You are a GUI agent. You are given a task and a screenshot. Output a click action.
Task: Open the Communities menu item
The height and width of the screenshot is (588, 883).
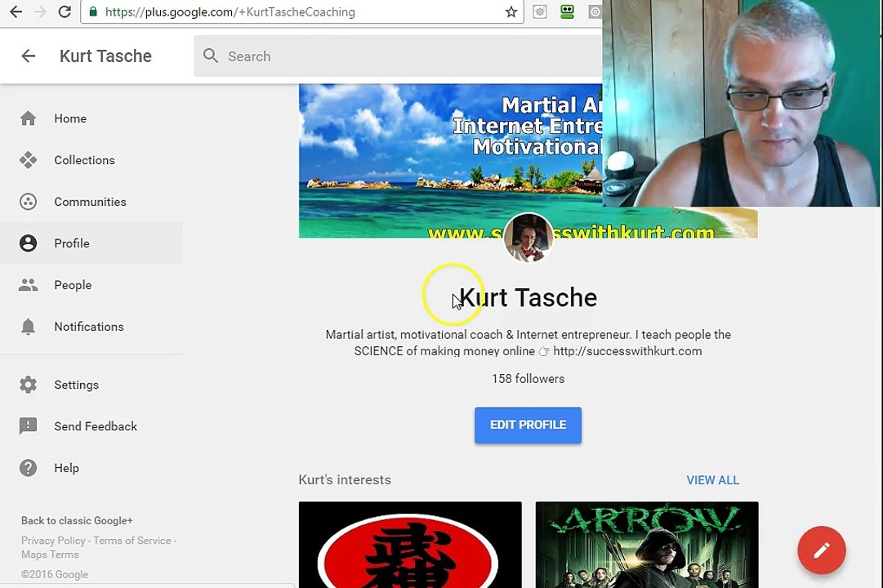pyautogui.click(x=91, y=202)
